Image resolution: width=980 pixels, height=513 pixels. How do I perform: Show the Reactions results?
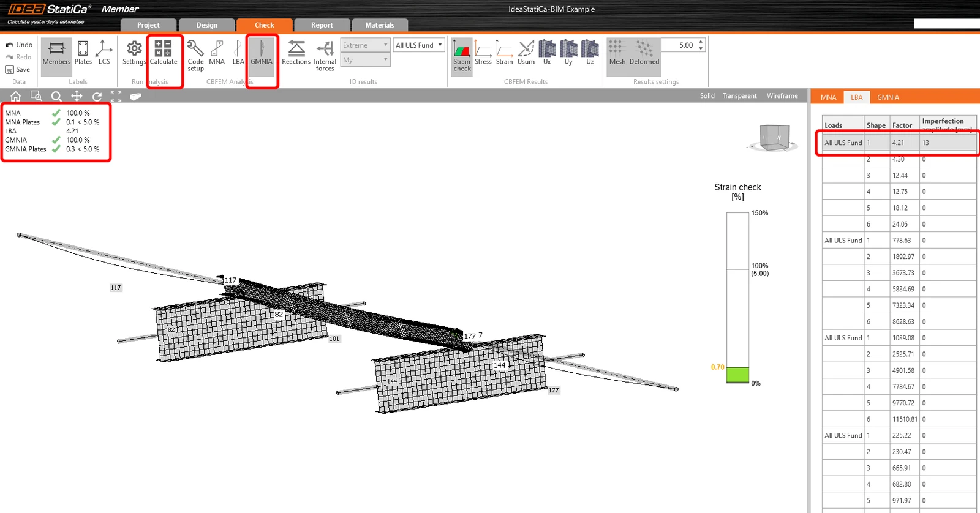click(x=296, y=53)
